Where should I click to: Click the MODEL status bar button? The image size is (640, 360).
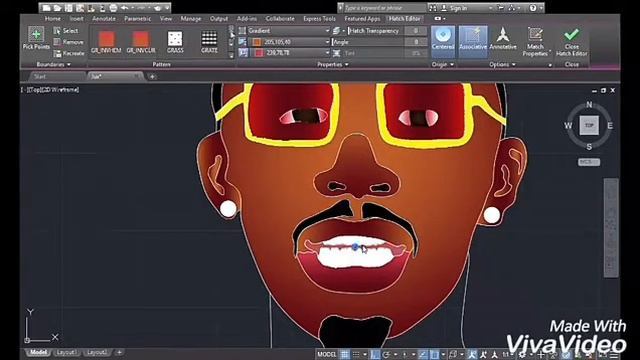click(327, 354)
